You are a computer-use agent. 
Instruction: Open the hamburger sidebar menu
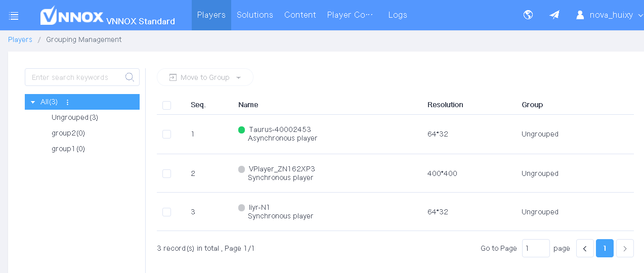(x=14, y=16)
